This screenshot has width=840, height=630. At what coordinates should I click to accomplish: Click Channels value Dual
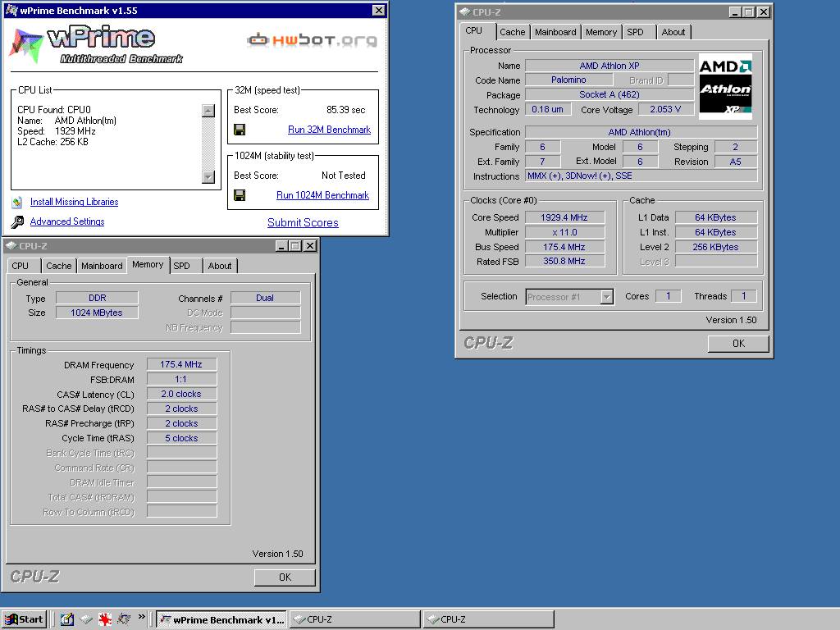265,298
